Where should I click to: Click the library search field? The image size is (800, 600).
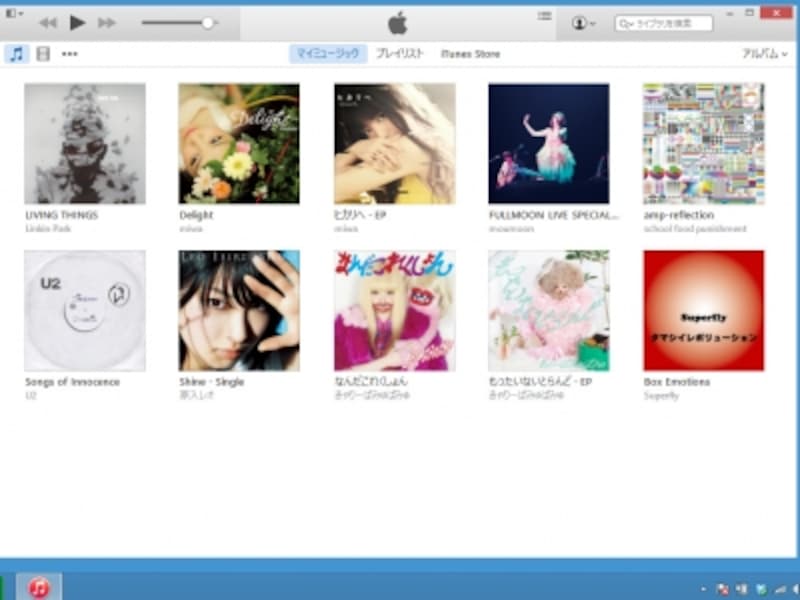(663, 23)
